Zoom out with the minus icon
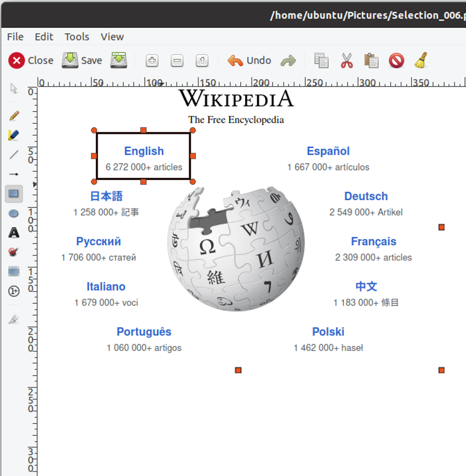 click(177, 60)
